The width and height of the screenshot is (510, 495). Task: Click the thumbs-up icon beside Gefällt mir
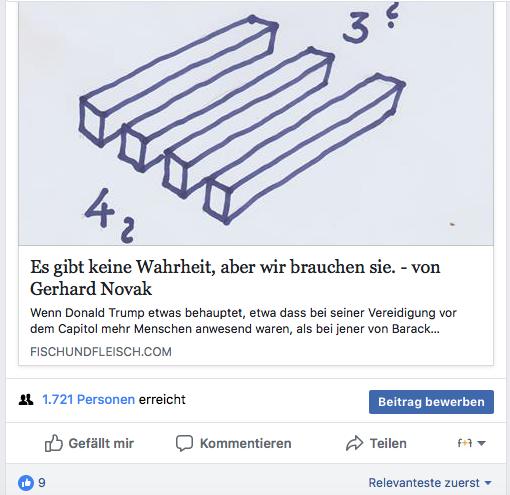pyautogui.click(x=54, y=443)
